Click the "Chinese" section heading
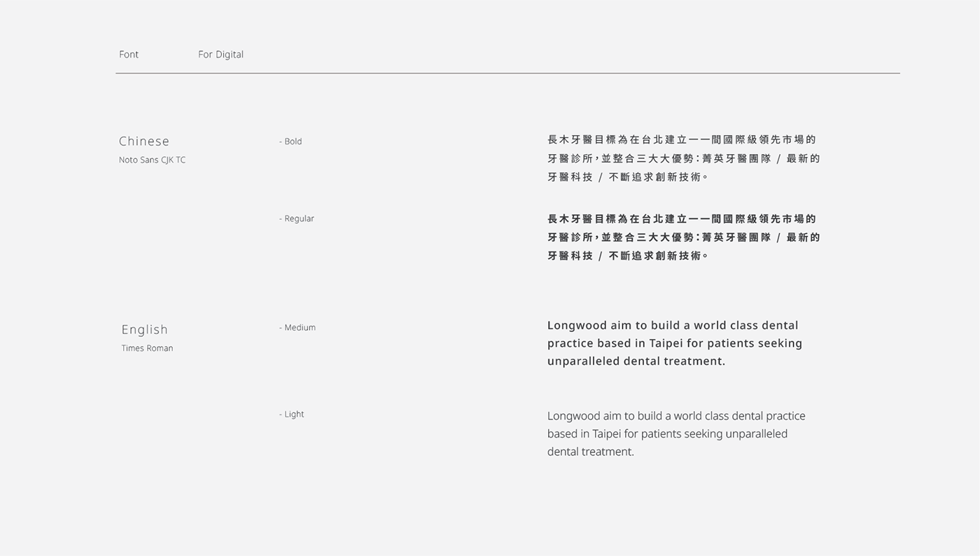The image size is (980, 556). [x=144, y=141]
